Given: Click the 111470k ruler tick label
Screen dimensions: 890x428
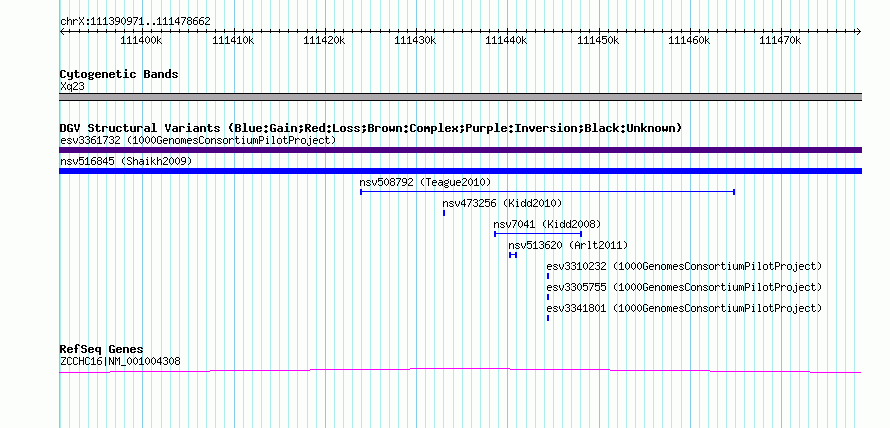Looking at the screenshot, I should 780,40.
